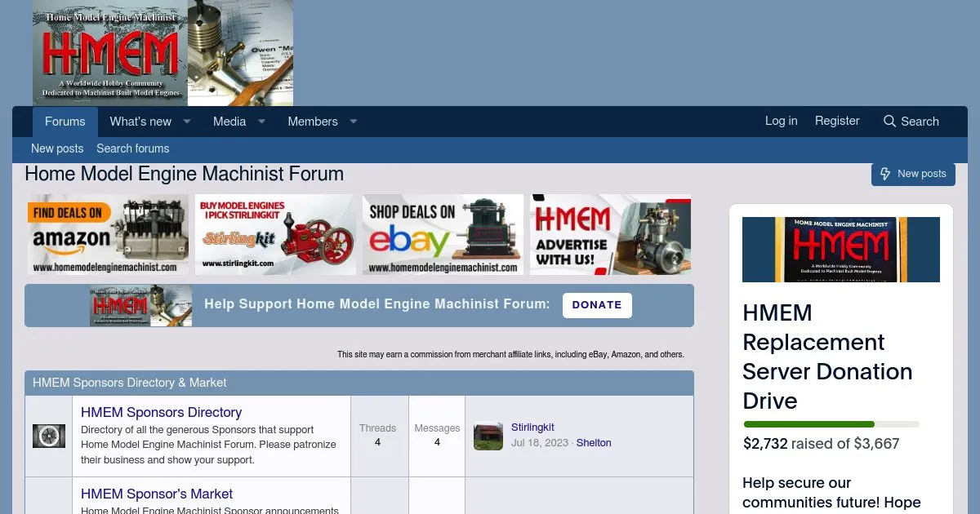Click the HMEM Sponsors Directory forum icon
The width and height of the screenshot is (980, 514).
[x=49, y=436]
